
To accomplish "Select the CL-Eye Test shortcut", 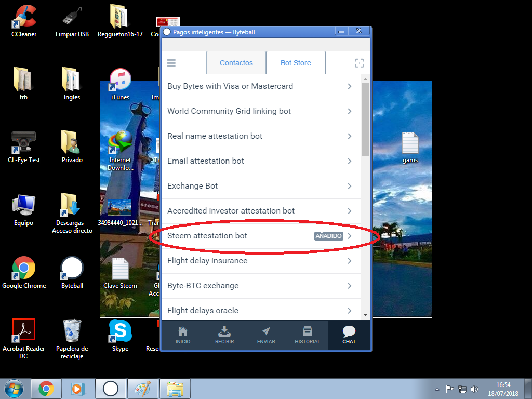I will pyautogui.click(x=24, y=147).
